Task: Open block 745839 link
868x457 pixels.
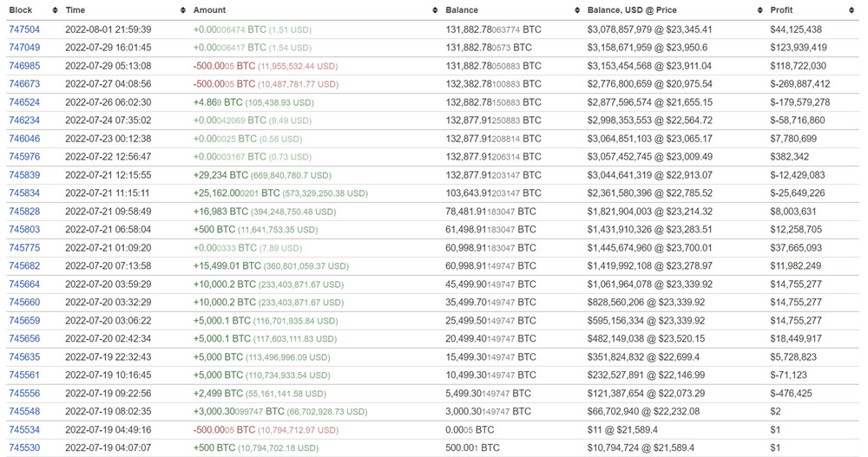Action: [24, 175]
